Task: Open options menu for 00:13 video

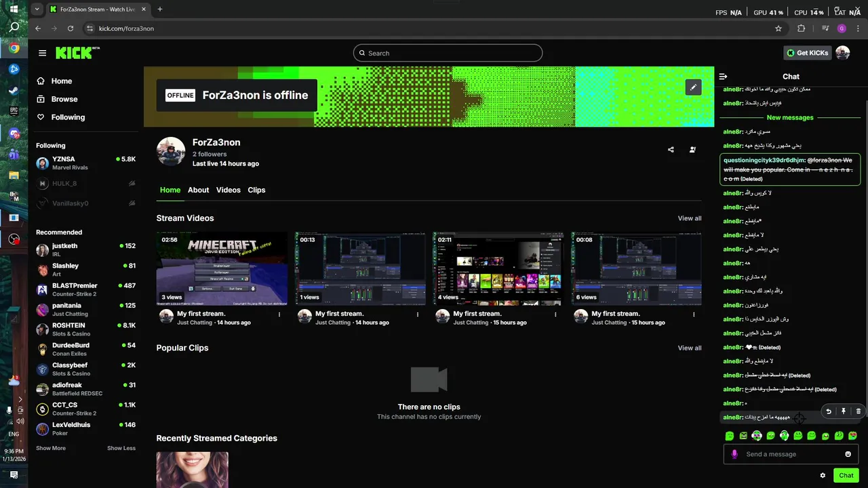Action: coord(418,314)
